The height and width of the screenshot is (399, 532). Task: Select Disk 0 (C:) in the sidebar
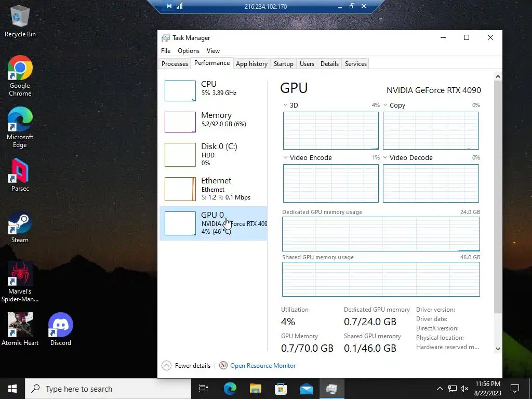click(214, 155)
